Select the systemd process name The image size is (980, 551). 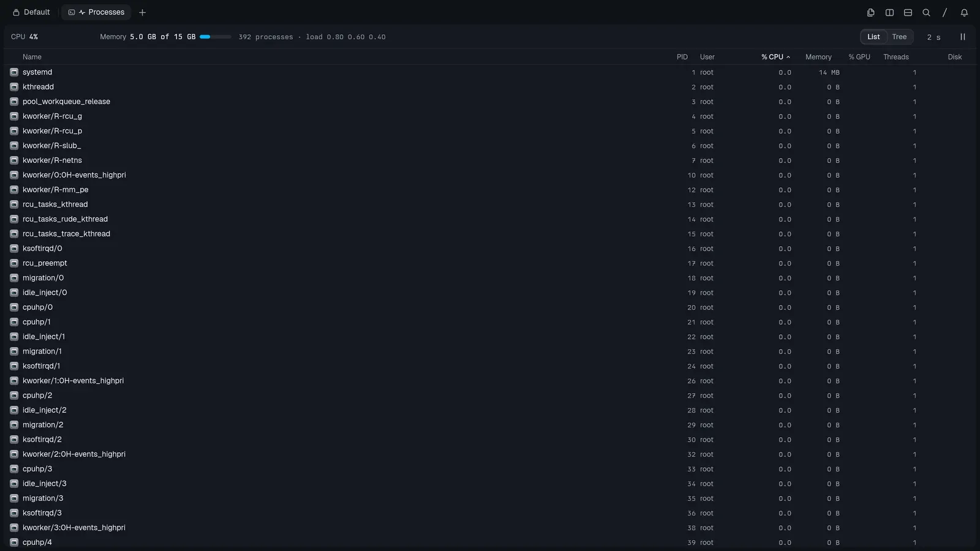click(37, 72)
